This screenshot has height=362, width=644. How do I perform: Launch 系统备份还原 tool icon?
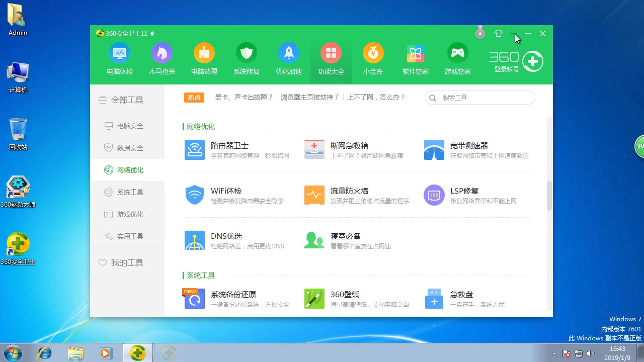[x=195, y=299]
